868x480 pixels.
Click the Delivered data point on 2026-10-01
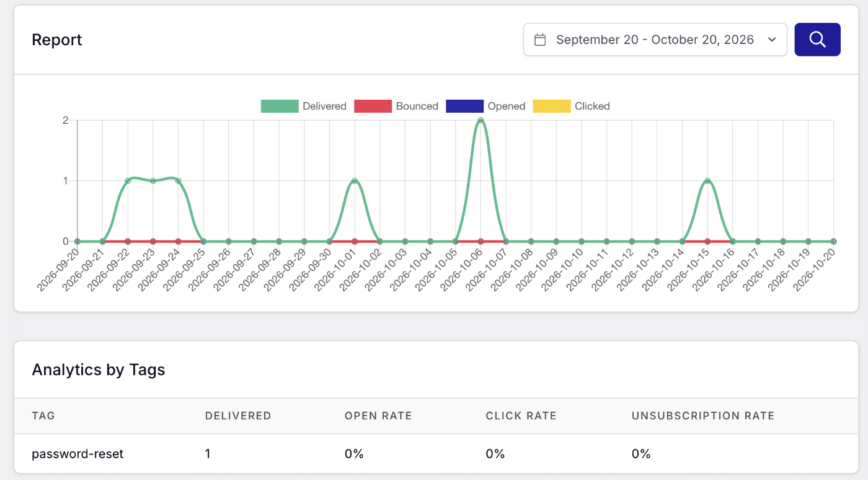click(x=355, y=181)
